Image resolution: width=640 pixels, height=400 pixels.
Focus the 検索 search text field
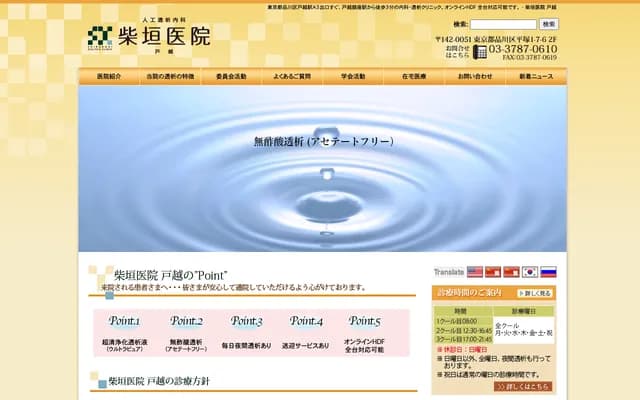[503, 24]
